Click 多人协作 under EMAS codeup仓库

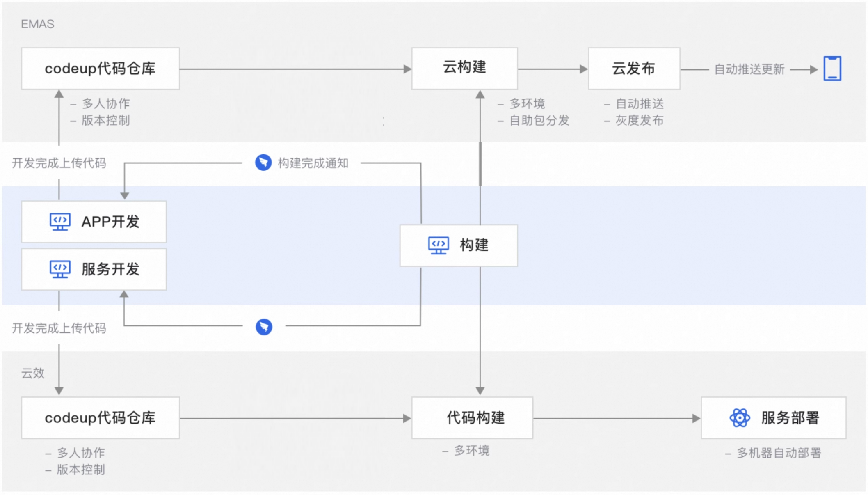[x=106, y=103]
